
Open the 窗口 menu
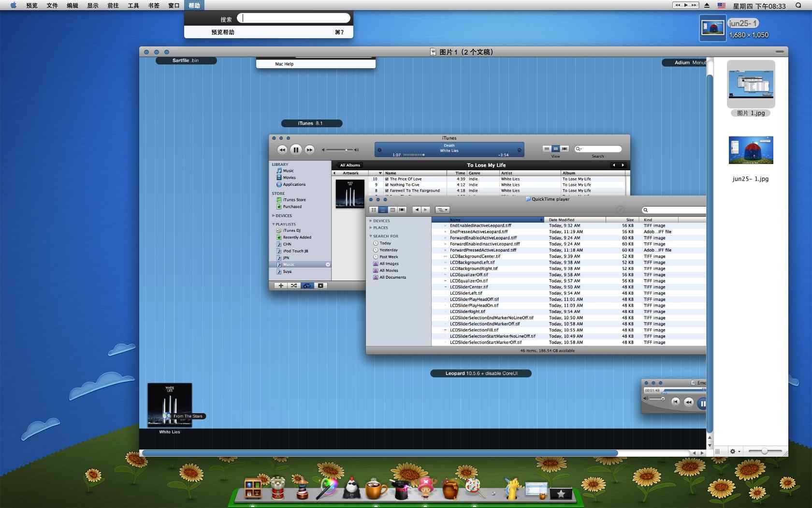[x=174, y=5]
